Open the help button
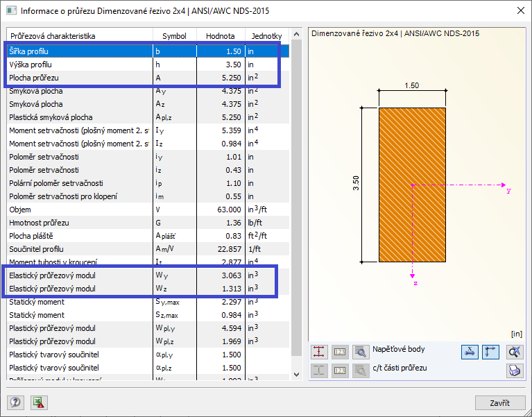Viewport: 532px width, 417px height. [15, 402]
